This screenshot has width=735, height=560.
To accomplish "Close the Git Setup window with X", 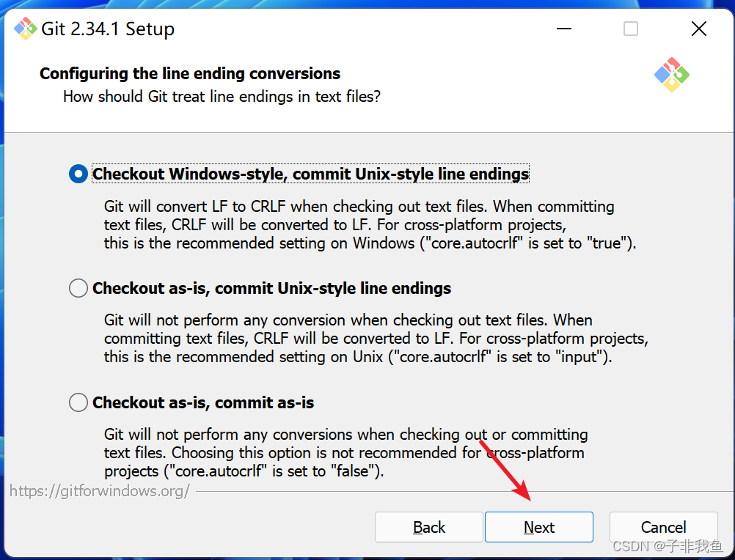I will [698, 29].
